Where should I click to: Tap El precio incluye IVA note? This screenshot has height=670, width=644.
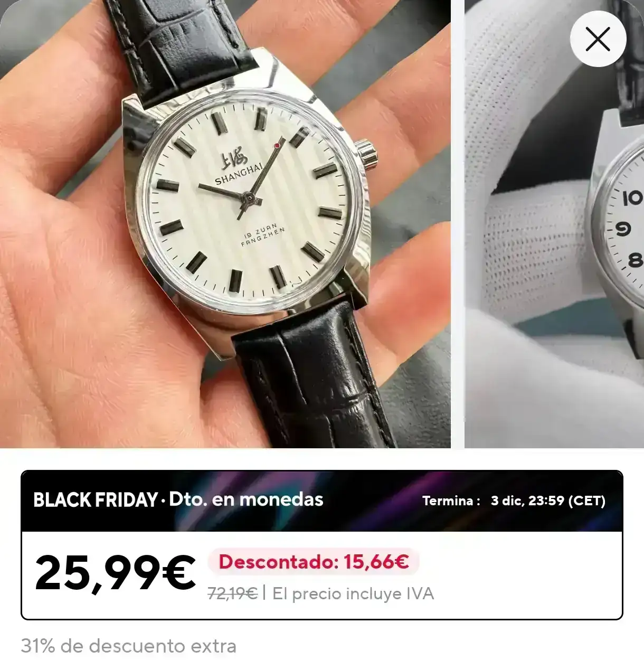pyautogui.click(x=353, y=594)
